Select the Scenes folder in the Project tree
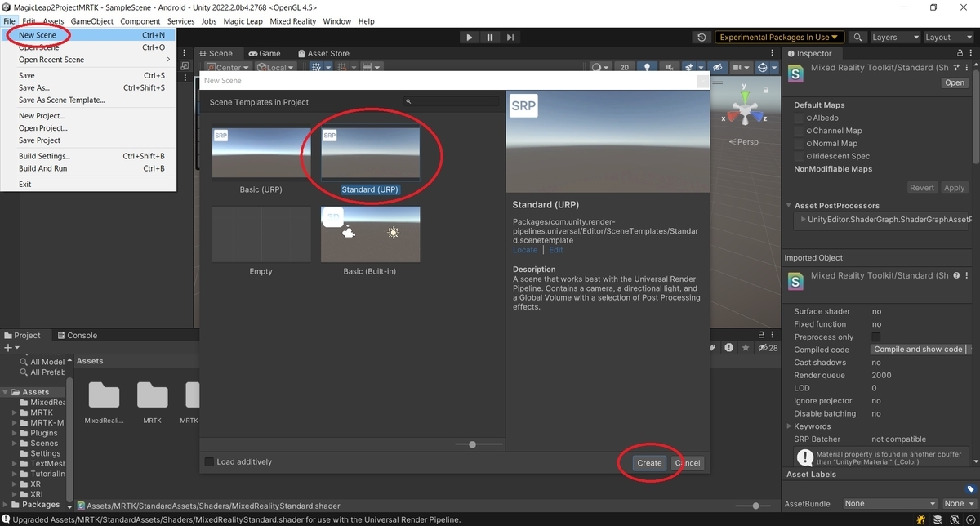The width and height of the screenshot is (980, 526). [44, 444]
